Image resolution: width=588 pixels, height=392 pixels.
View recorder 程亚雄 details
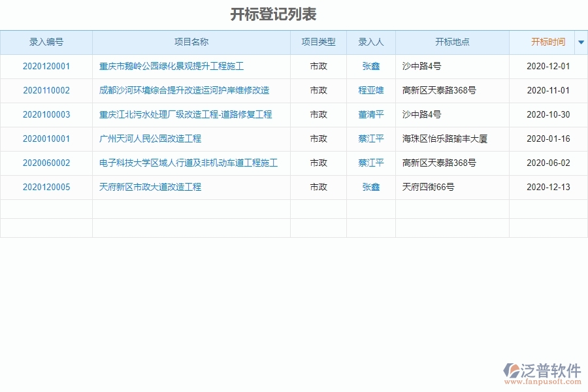[370, 91]
